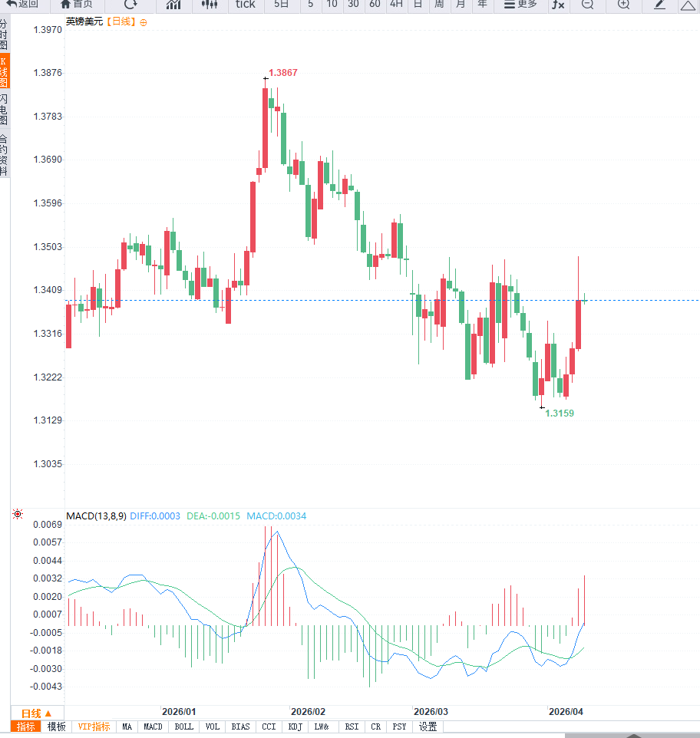Click the refresh icon in the top toolbar
700x738 pixels.
130,5
